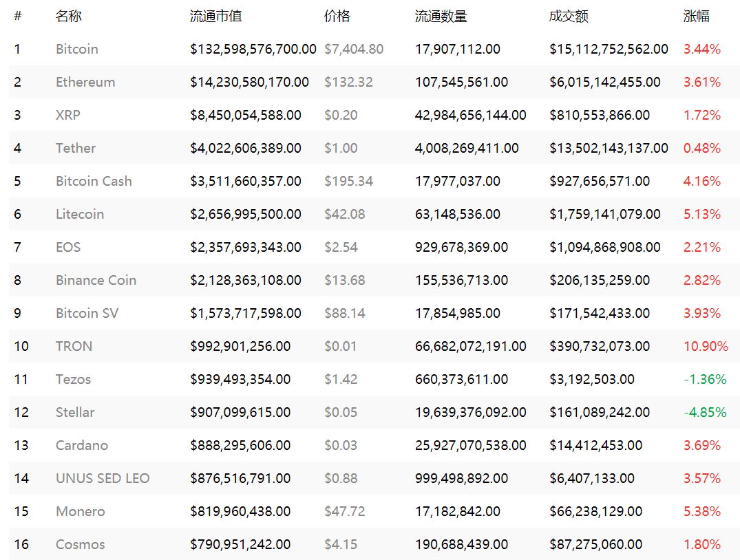Sort by 涨幅 column header
This screenshot has width=740, height=560.
tap(696, 16)
